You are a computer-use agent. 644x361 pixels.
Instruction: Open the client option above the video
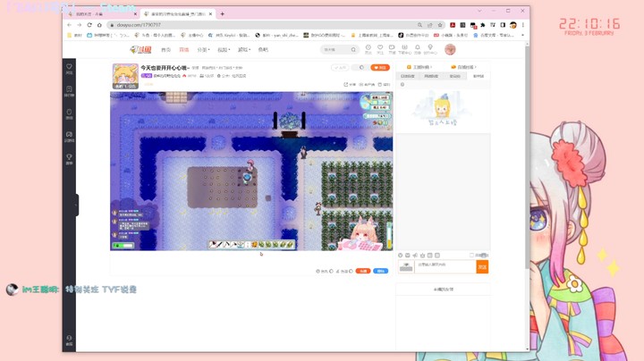tap(367, 85)
